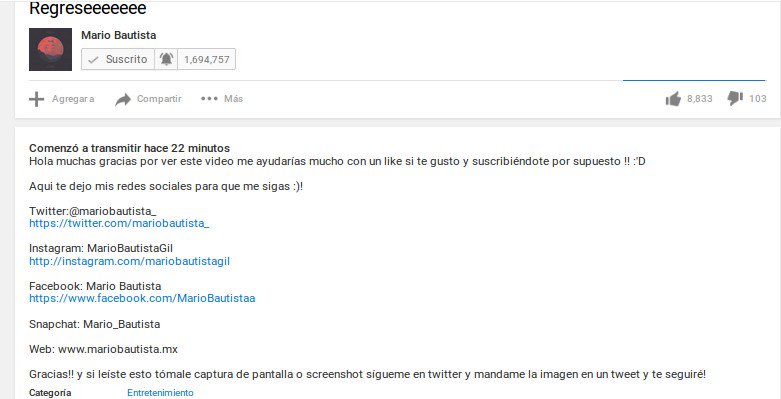Open the three-dots Más icon
781x399 pixels.
[x=209, y=99]
